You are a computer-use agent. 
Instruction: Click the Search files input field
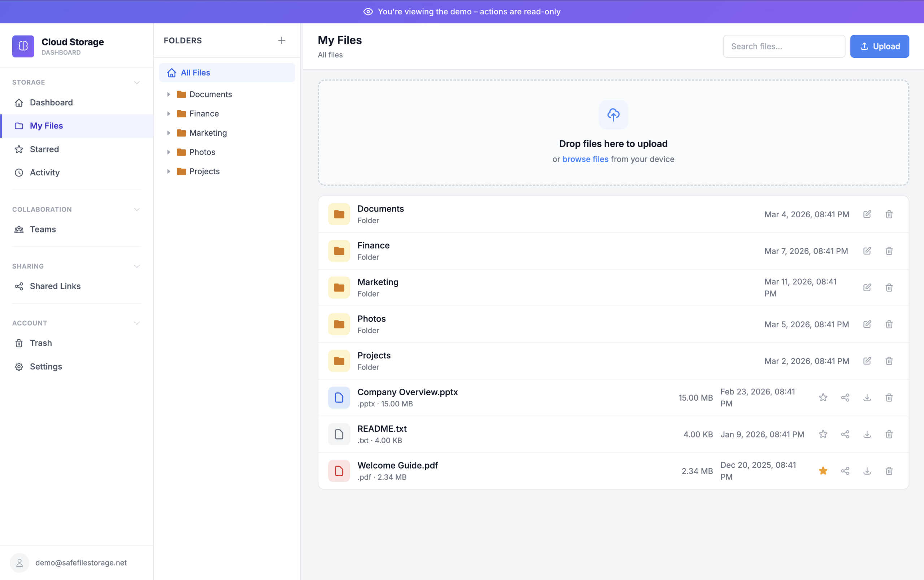point(784,47)
